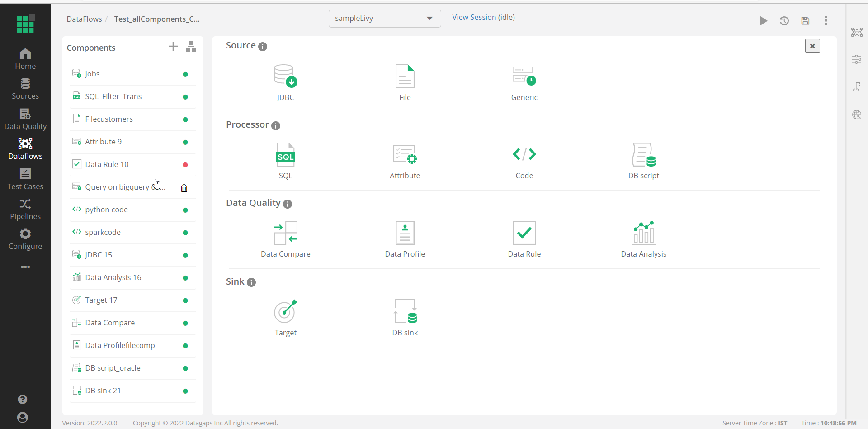Open the sampleLivy session dropdown

pyautogui.click(x=384, y=19)
